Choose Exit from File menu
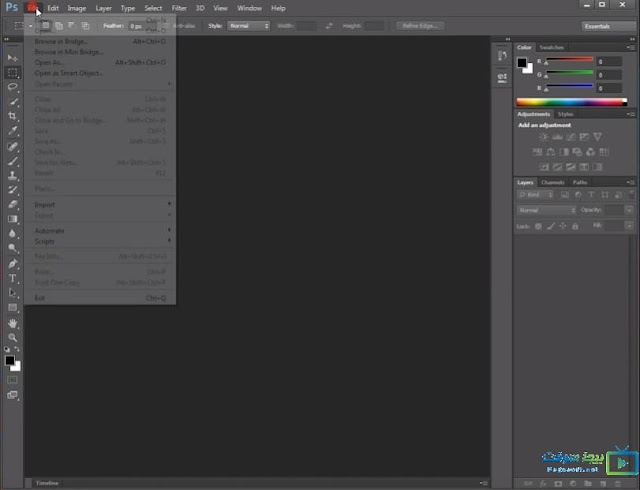 pyautogui.click(x=100, y=298)
